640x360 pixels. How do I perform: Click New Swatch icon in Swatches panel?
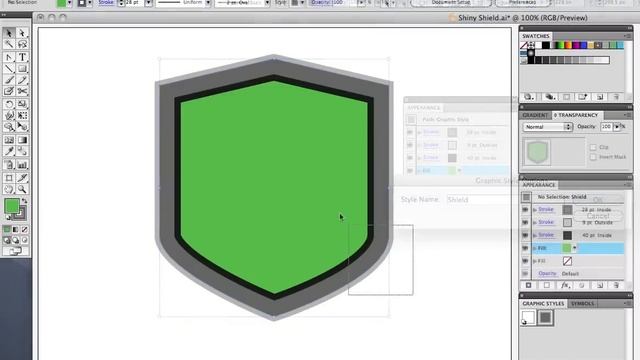coord(600,97)
